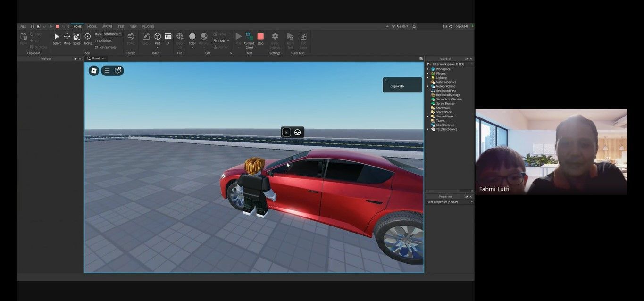The image size is (644, 301).
Task: Click the Material sphere icon
Action: point(204,36)
